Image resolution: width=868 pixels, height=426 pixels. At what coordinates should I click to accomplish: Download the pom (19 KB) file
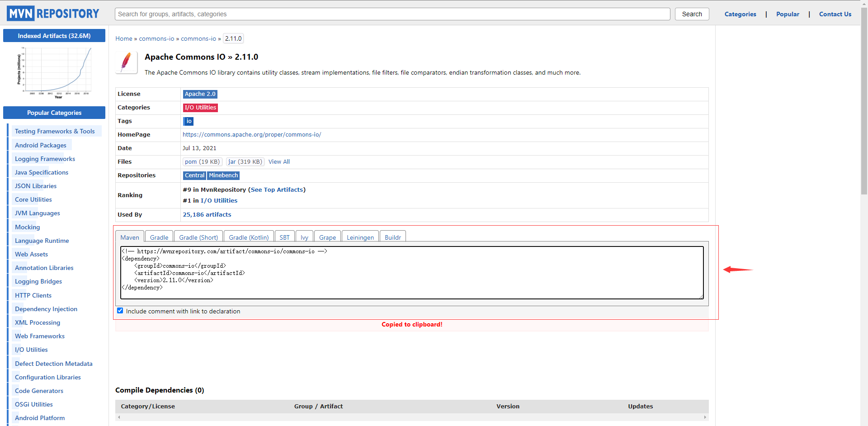click(202, 161)
